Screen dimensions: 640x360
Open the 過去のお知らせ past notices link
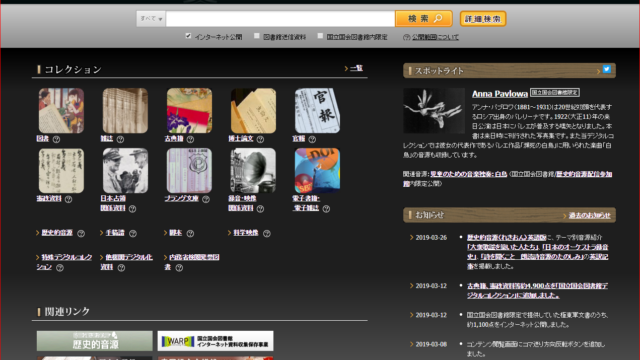[x=589, y=216]
